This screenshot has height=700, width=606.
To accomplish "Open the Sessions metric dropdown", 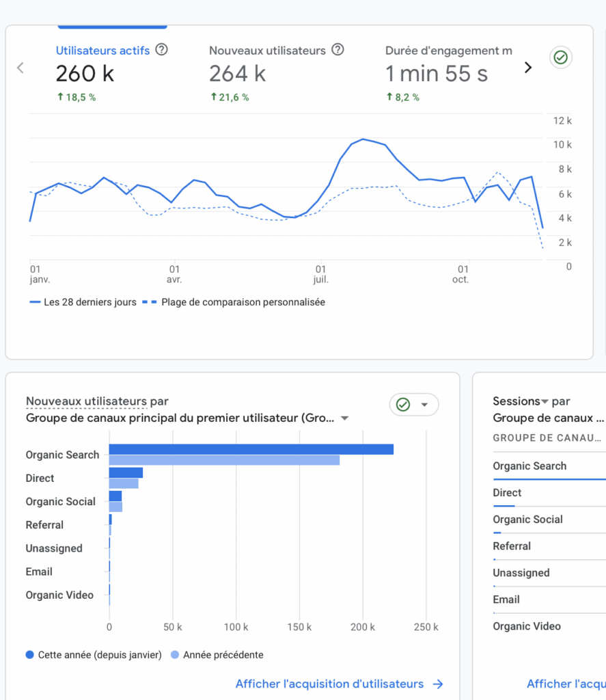I will pos(545,402).
